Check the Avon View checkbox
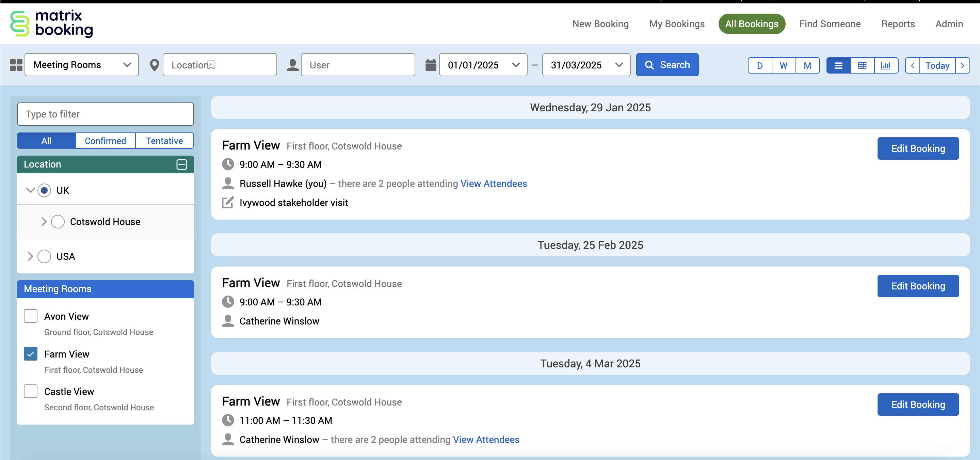 [30, 316]
